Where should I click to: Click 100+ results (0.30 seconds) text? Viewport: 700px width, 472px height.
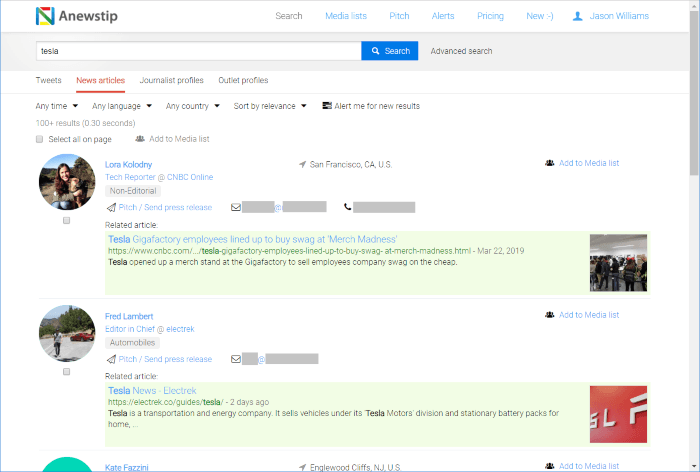pyautogui.click(x=85, y=123)
